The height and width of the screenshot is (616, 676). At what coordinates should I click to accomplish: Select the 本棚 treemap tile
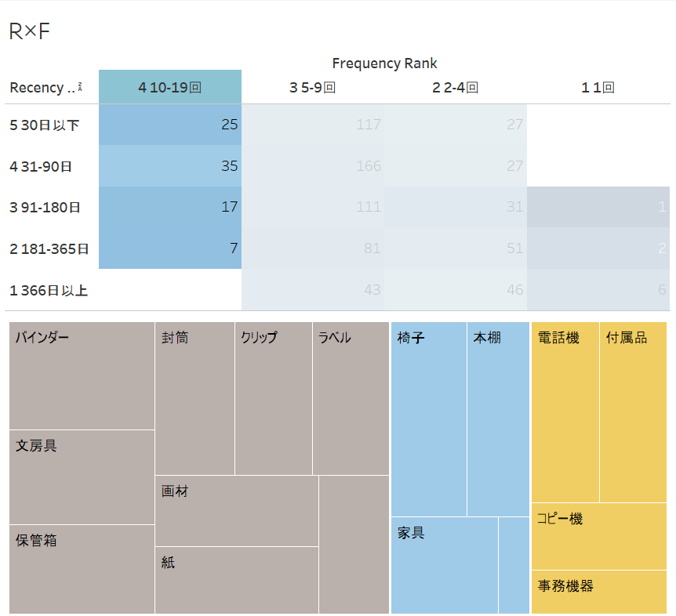click(x=498, y=419)
